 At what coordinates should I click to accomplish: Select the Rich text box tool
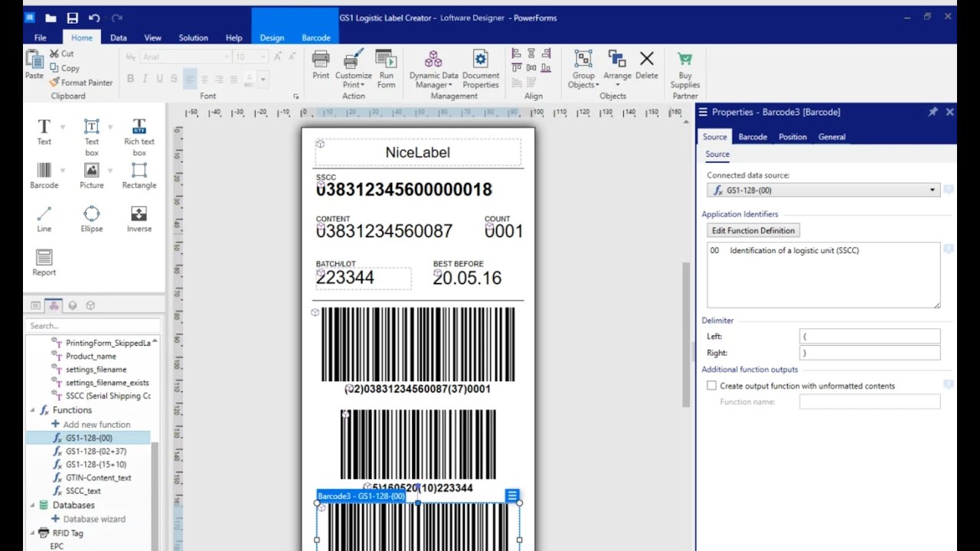[x=139, y=138]
